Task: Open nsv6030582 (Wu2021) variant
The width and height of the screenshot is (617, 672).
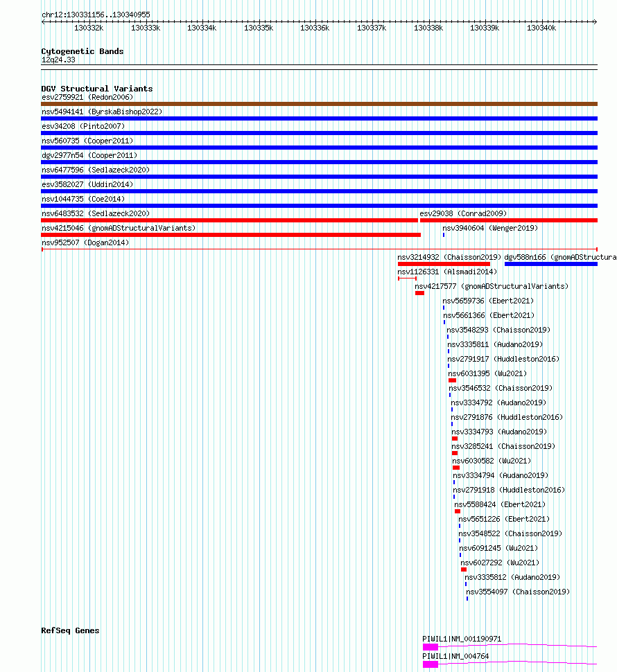Action: tap(492, 461)
